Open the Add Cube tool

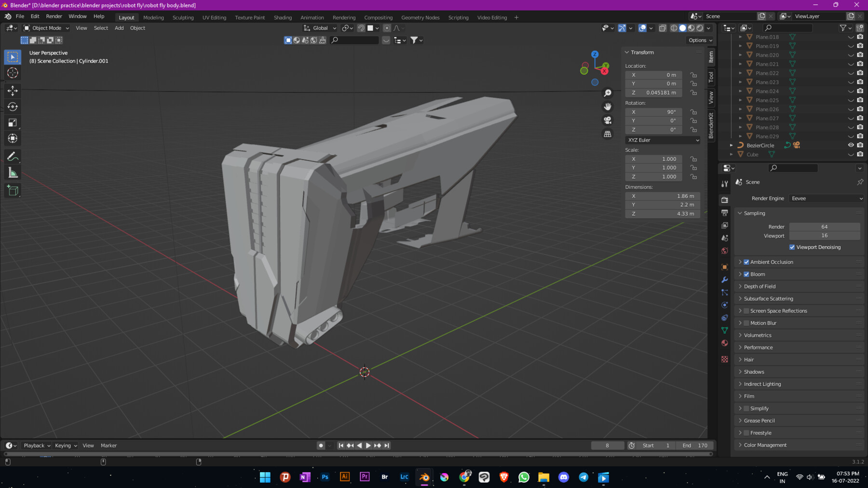click(13, 190)
